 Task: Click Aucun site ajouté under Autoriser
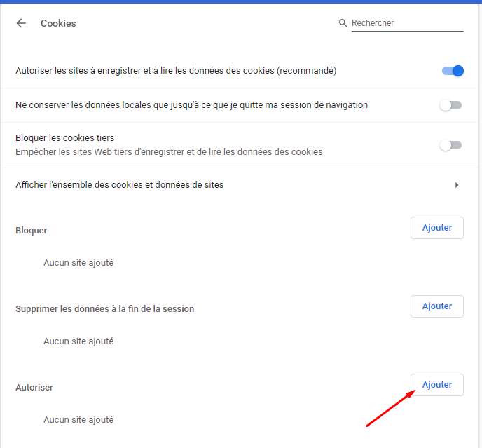pyautogui.click(x=78, y=420)
